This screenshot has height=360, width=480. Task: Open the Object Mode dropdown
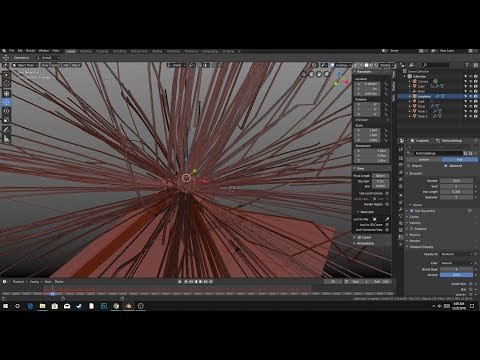point(25,65)
